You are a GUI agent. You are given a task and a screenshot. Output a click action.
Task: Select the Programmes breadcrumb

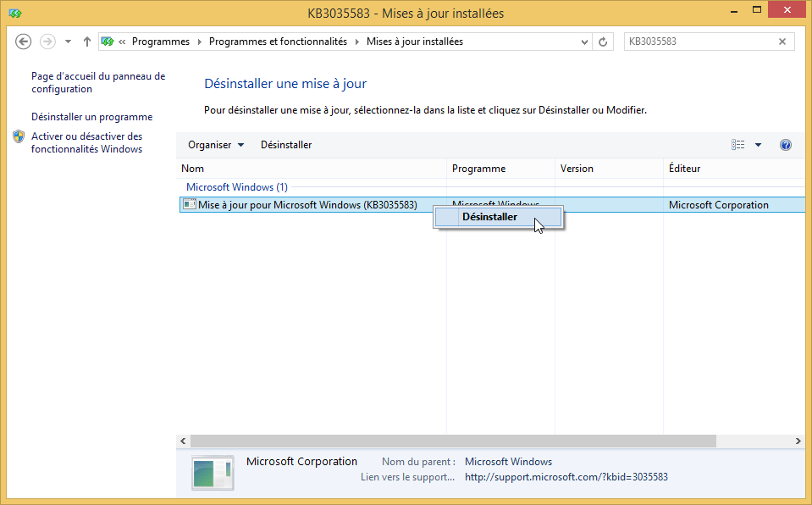(161, 42)
